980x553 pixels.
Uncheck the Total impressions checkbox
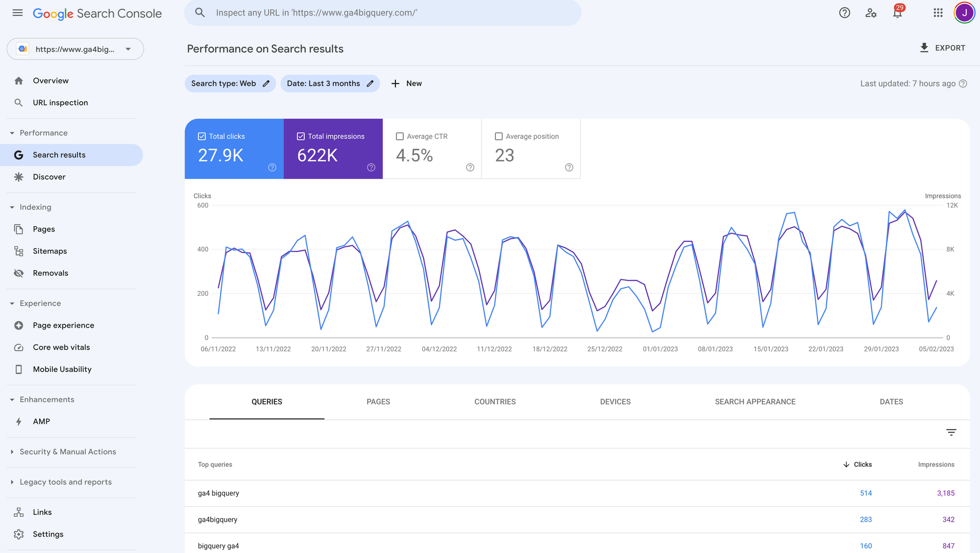301,136
